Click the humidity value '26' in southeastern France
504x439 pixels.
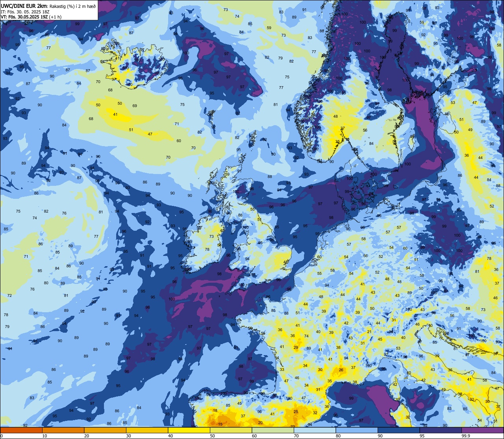click(341, 370)
